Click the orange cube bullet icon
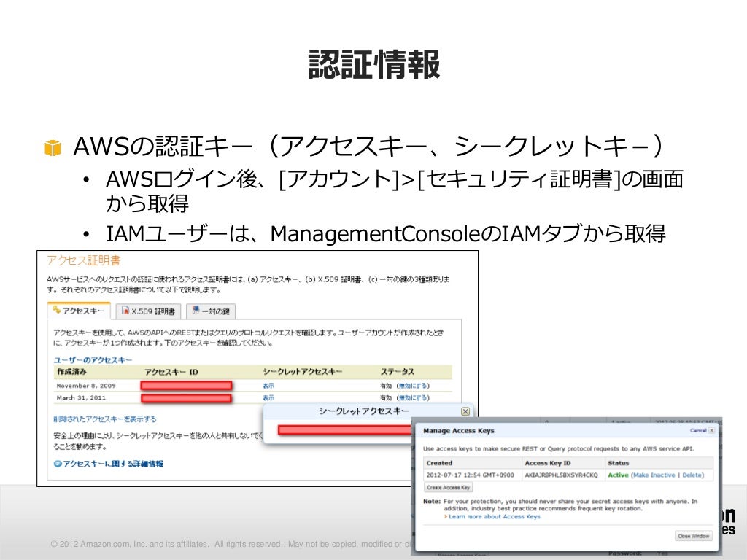 [53, 147]
